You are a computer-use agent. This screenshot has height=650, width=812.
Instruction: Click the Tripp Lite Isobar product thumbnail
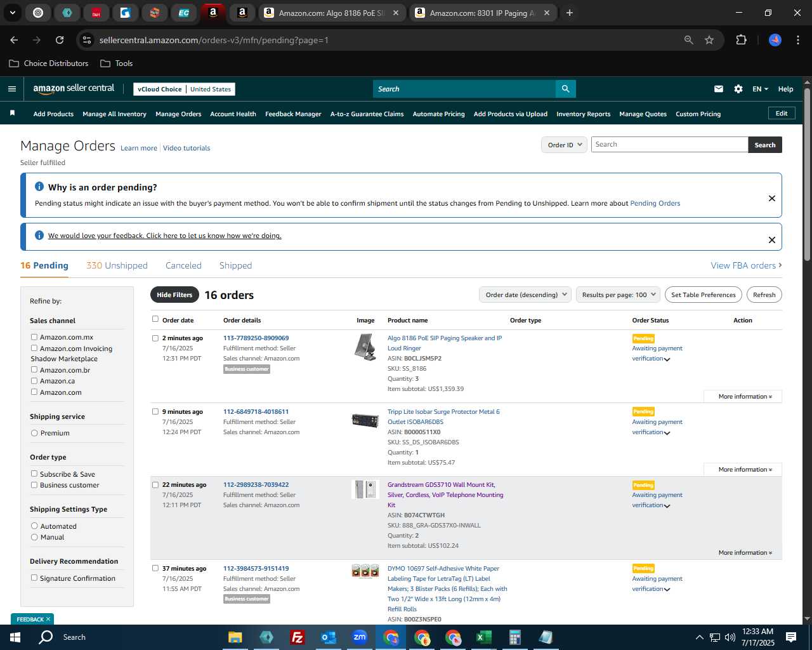tap(365, 420)
